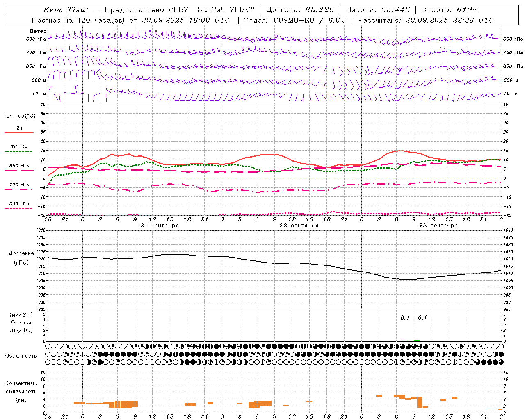Viewport: 525px width, 420px height.
Task: Click the Прогноз на 120 часа(ов) text
Action: (78, 20)
